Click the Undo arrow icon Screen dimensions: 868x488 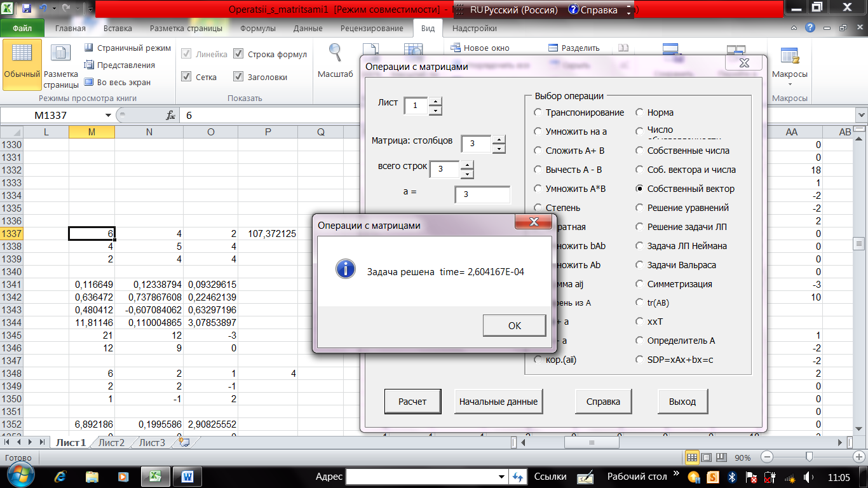point(43,10)
